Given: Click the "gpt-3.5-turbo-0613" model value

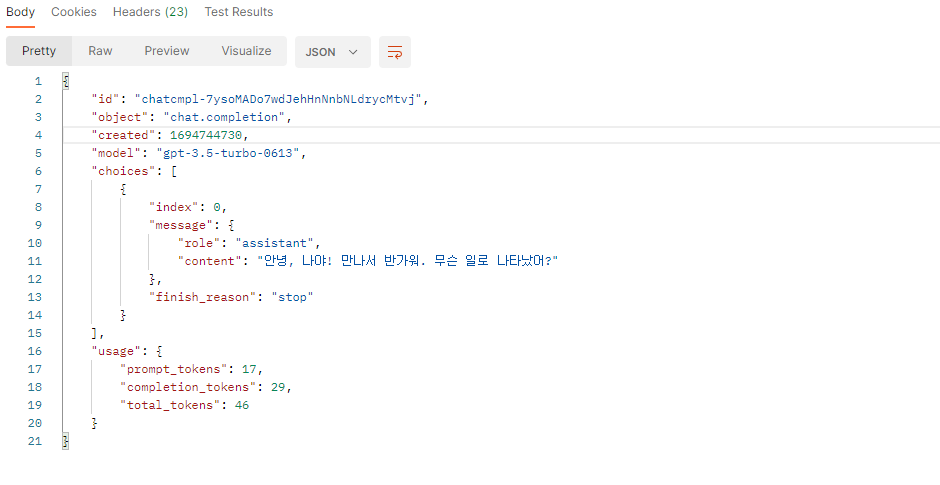Looking at the screenshot, I should click(x=228, y=153).
